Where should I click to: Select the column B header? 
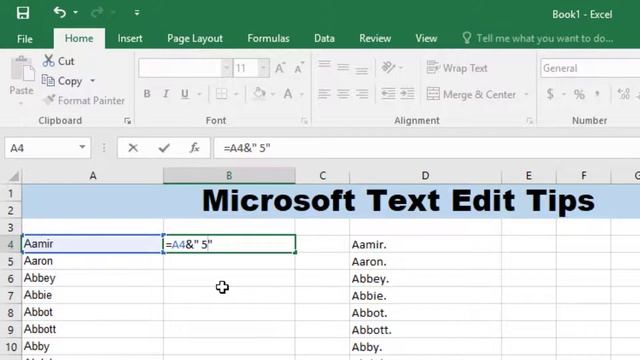click(229, 176)
